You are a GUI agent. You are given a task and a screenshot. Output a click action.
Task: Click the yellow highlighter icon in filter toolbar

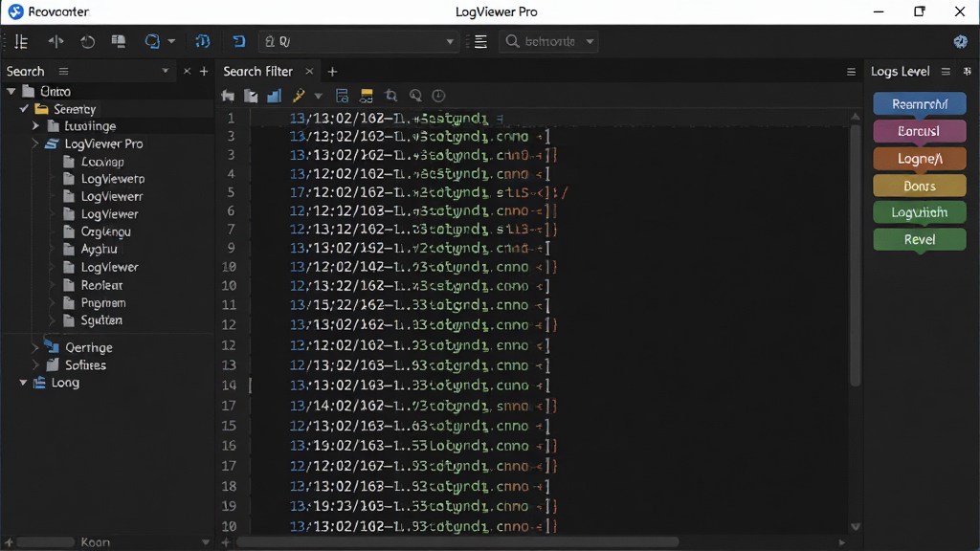pos(299,96)
